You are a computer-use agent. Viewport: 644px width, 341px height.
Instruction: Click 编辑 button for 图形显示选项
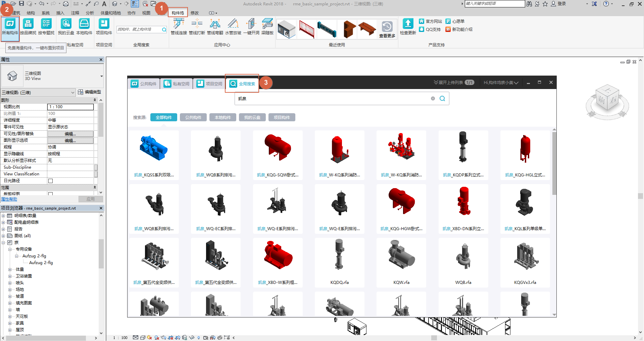pos(70,140)
